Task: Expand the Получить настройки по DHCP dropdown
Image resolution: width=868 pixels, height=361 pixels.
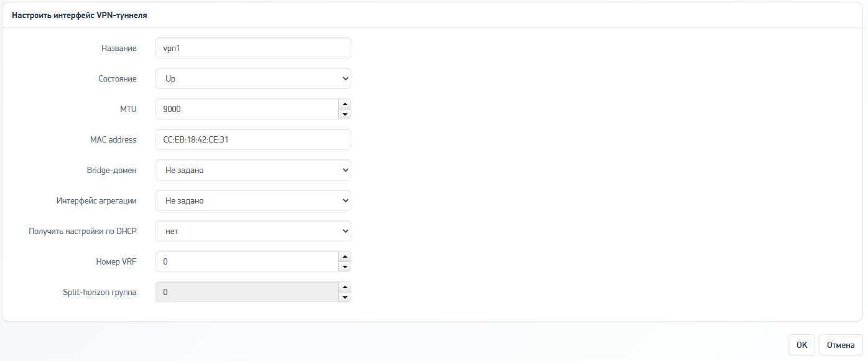Action: tap(253, 231)
